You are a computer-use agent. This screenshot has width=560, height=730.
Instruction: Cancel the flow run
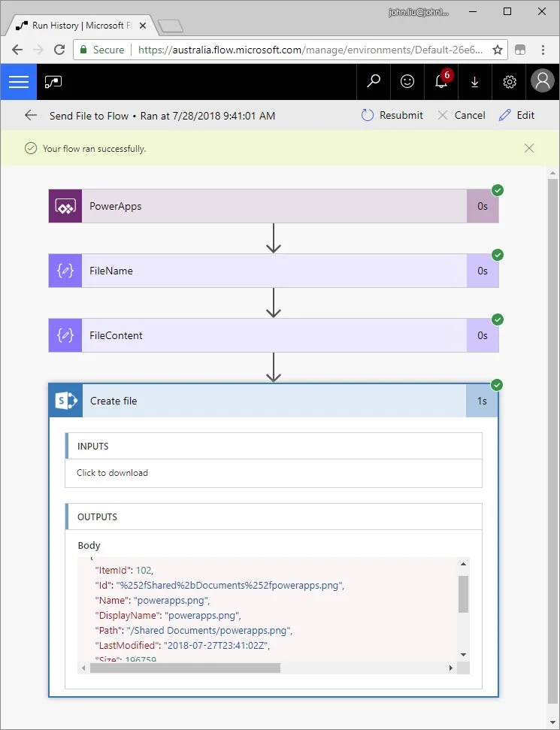(461, 115)
